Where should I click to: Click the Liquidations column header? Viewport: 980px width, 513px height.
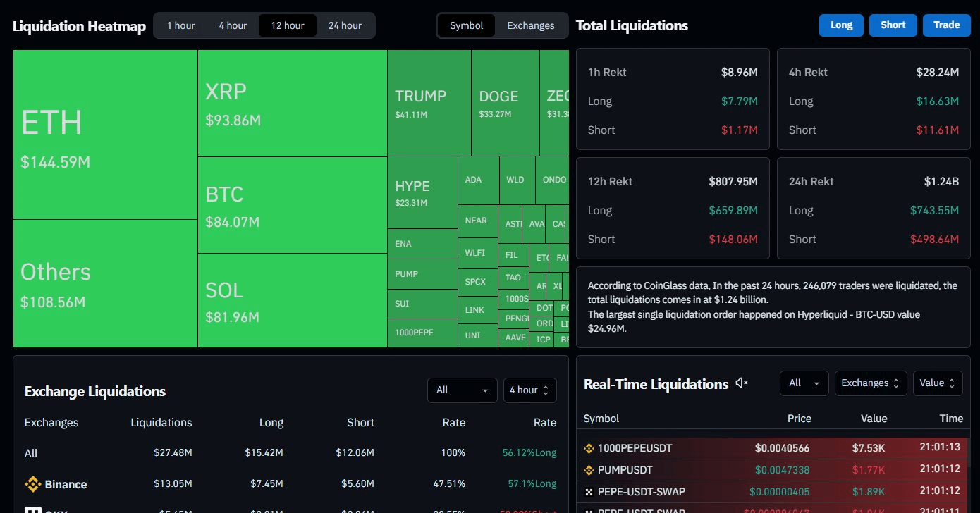click(161, 423)
